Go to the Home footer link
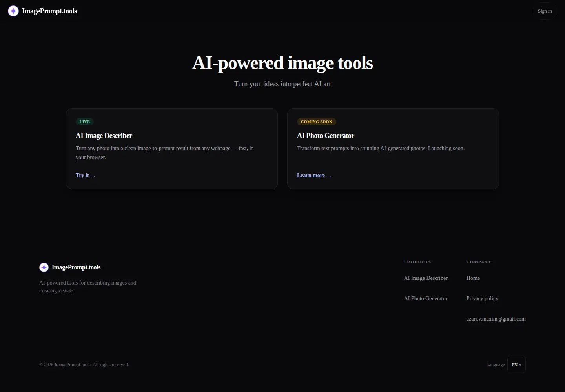 tap(473, 278)
